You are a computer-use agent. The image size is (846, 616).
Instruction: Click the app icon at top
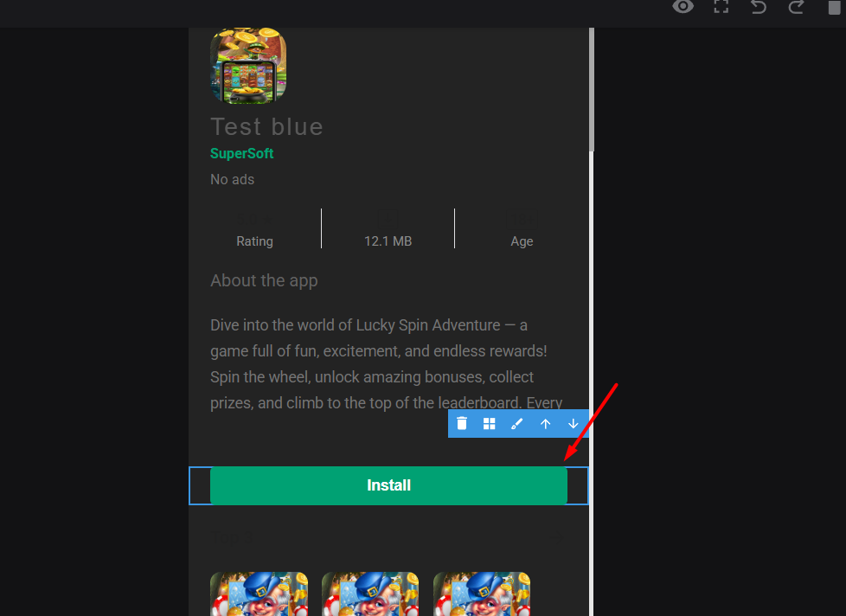click(248, 66)
